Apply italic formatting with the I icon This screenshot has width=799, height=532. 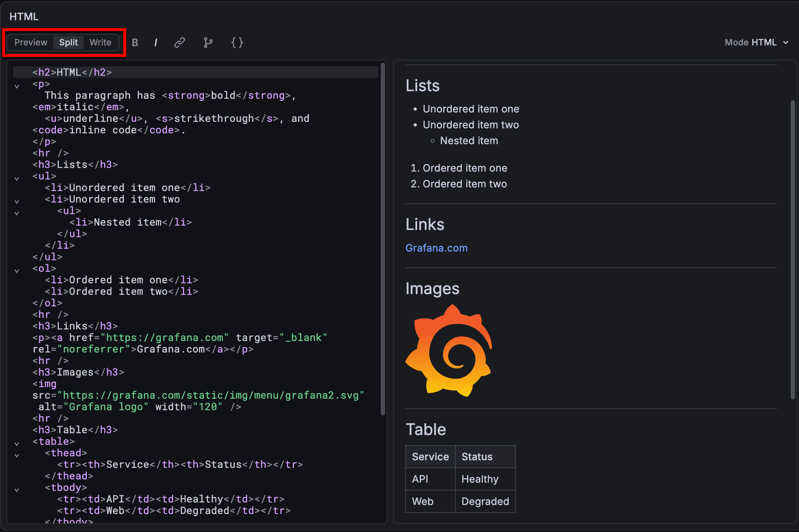pyautogui.click(x=156, y=43)
